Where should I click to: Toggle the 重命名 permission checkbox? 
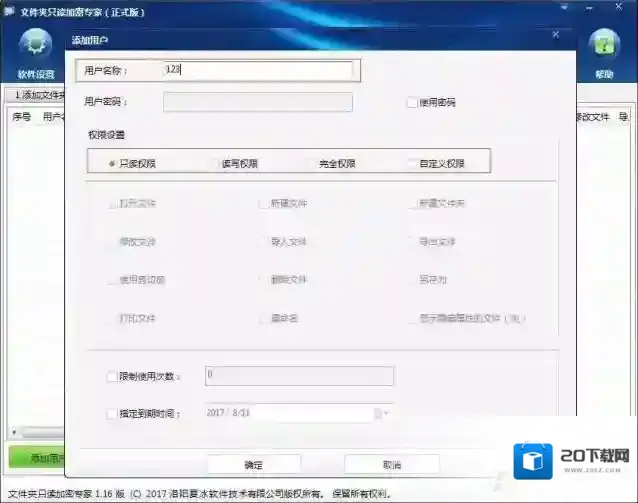tap(263, 318)
